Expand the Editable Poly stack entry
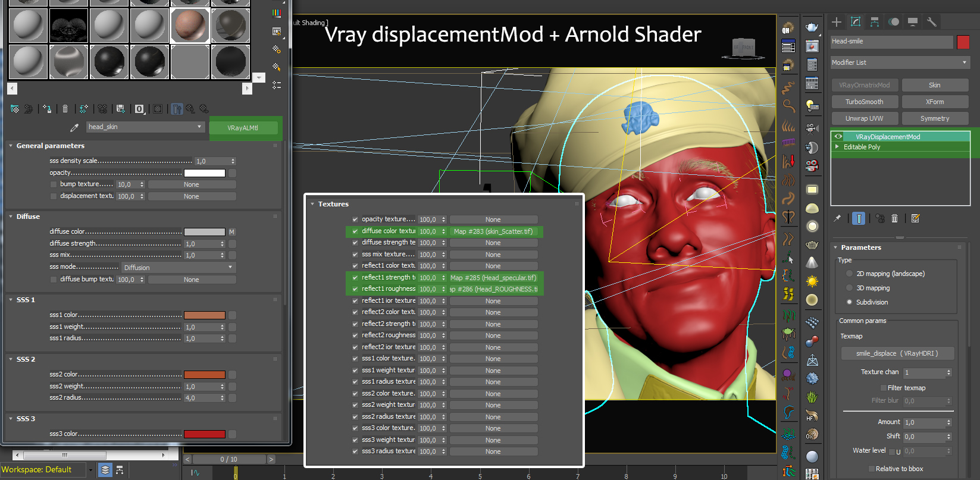Viewport: 980px width, 480px height. (x=837, y=147)
